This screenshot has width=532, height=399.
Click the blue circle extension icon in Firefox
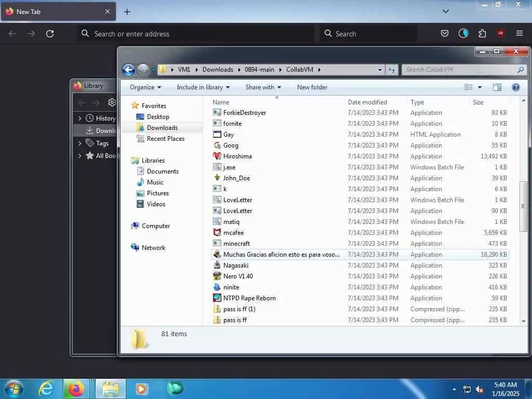pos(463,33)
